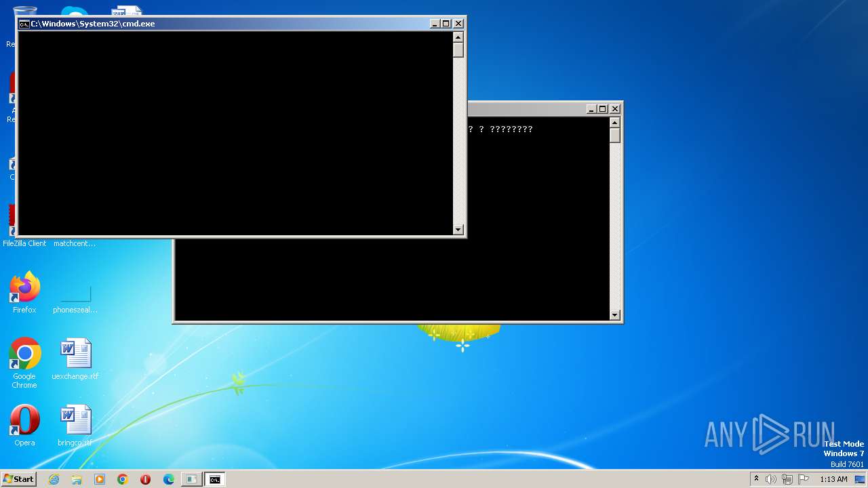This screenshot has width=868, height=488.
Task: Launch Google Chrome from the taskbar
Action: pyautogui.click(x=123, y=479)
